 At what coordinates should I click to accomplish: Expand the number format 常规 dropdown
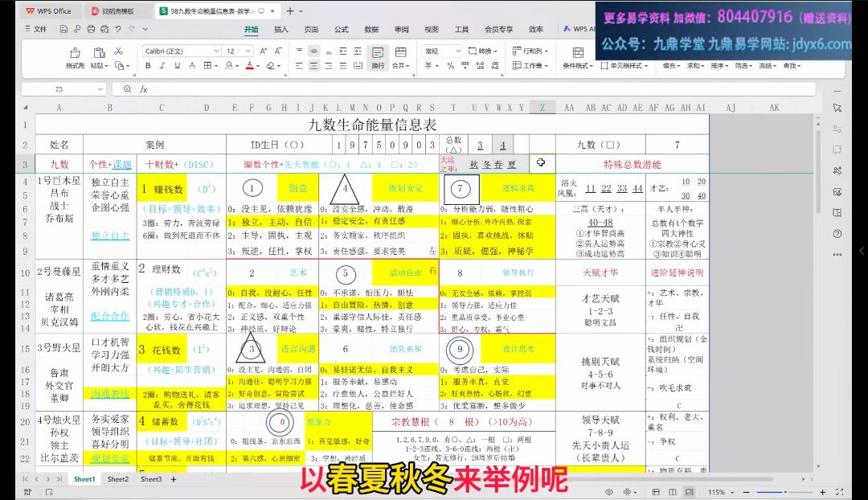tap(461, 51)
